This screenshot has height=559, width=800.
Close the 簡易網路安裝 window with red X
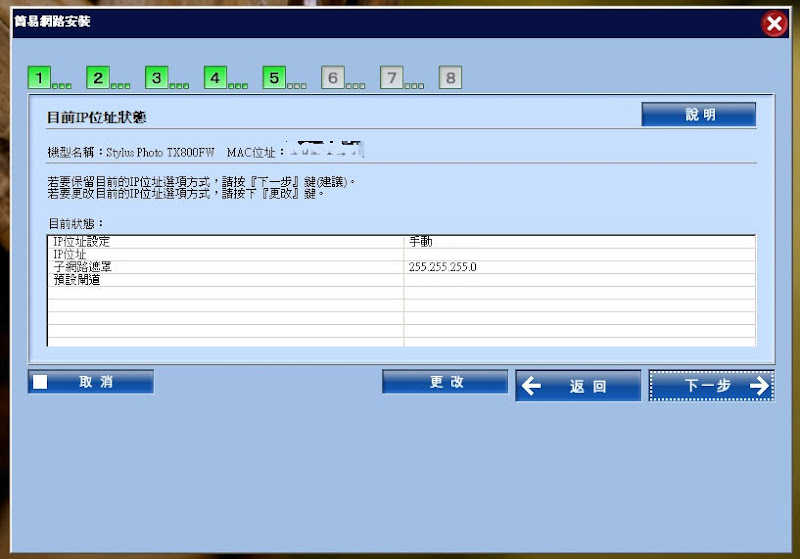pos(774,23)
